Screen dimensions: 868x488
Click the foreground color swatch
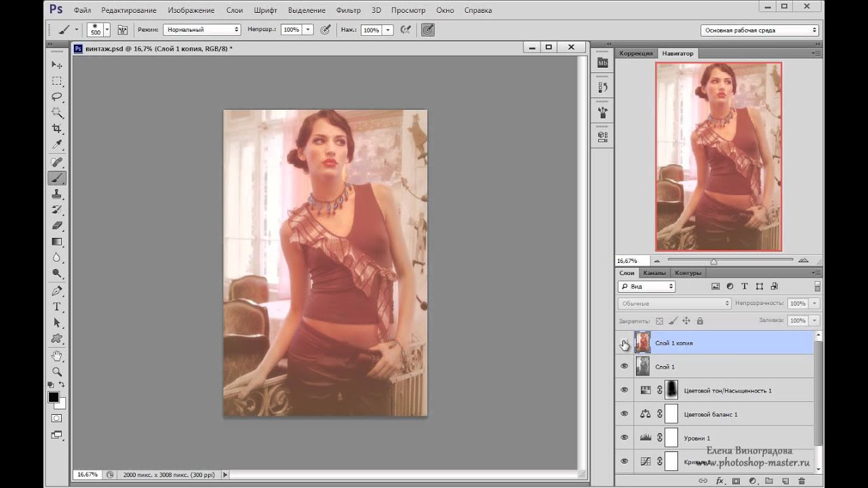pos(54,397)
